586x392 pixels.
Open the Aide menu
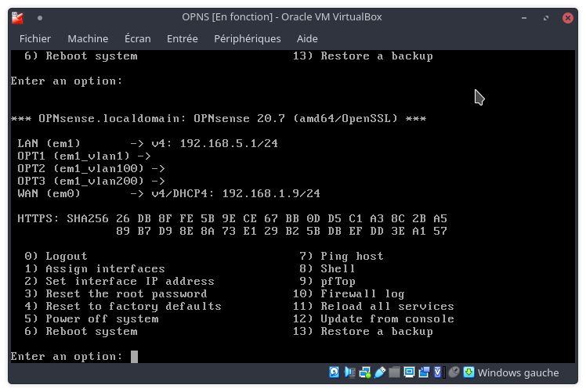(307, 39)
